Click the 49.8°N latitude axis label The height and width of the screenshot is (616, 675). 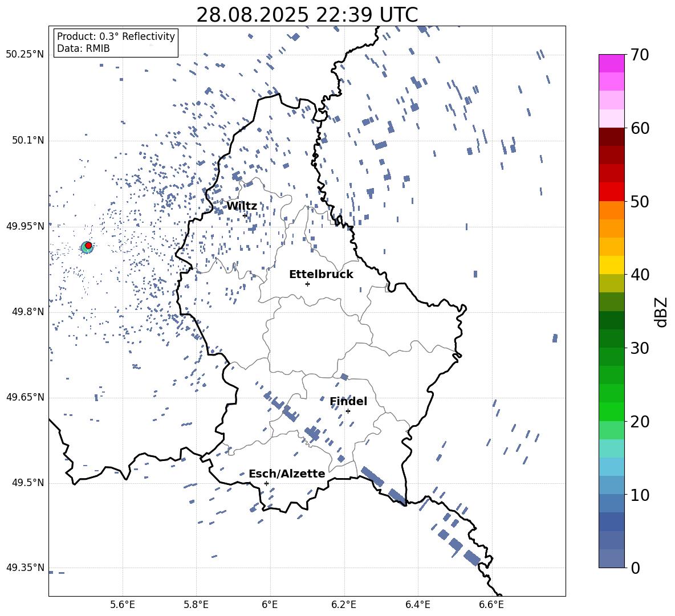coord(27,312)
